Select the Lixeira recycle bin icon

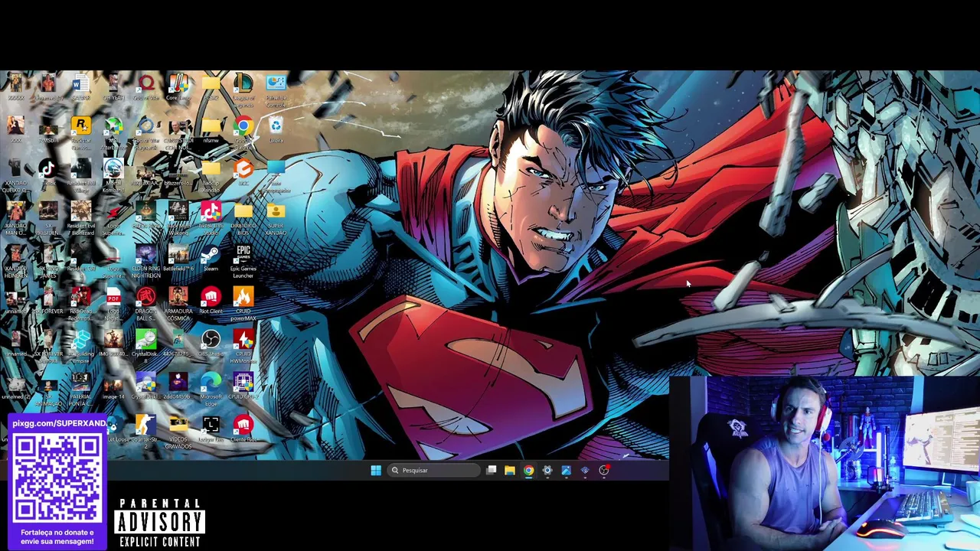276,130
